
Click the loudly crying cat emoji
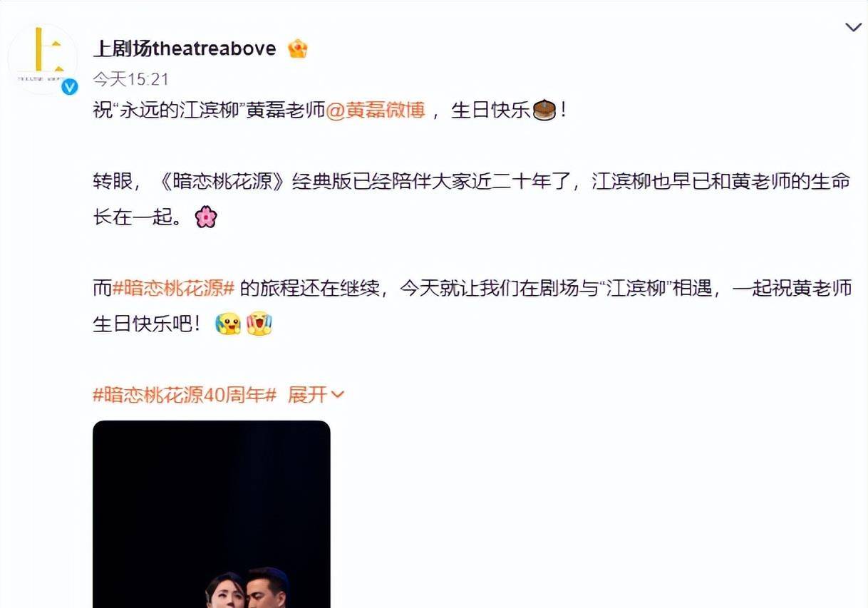(x=259, y=324)
